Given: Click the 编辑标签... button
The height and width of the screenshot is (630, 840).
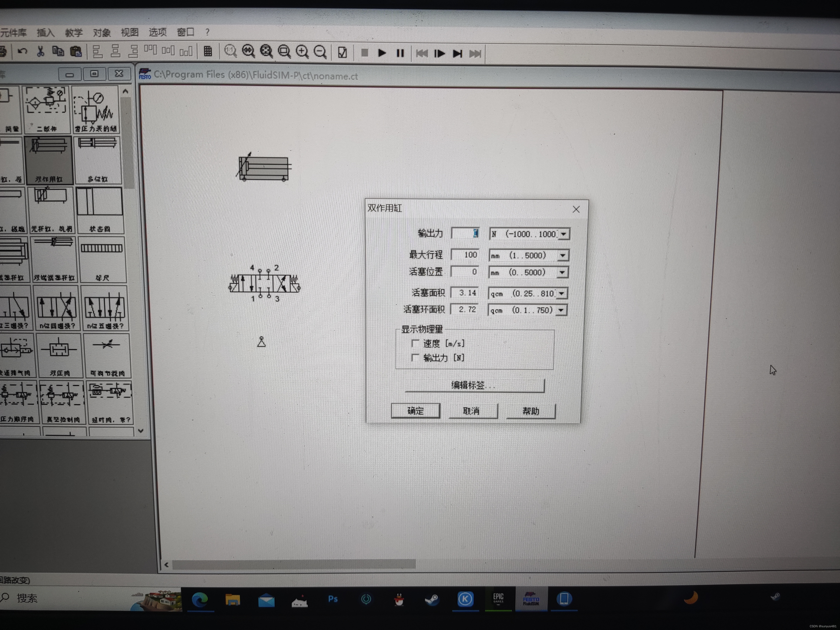Looking at the screenshot, I should (474, 385).
